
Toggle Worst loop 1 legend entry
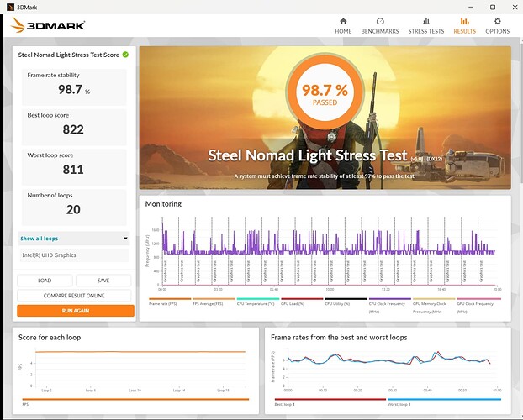click(x=444, y=402)
